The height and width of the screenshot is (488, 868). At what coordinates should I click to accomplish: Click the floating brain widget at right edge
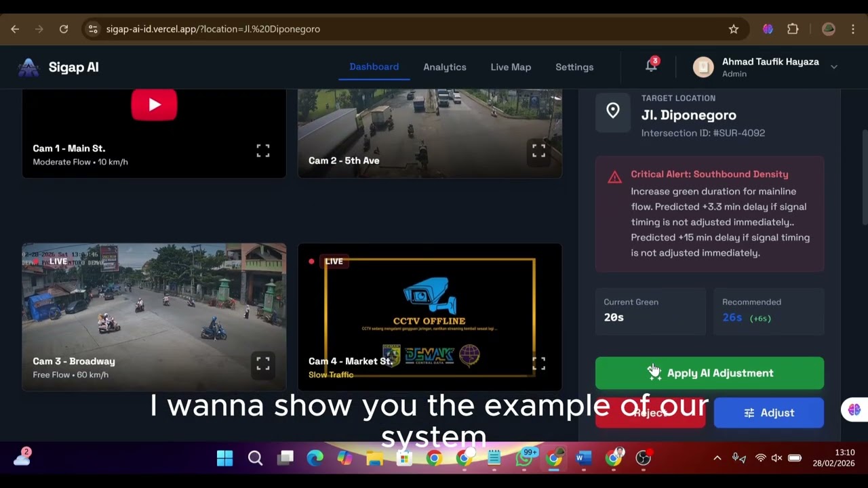pyautogui.click(x=854, y=409)
